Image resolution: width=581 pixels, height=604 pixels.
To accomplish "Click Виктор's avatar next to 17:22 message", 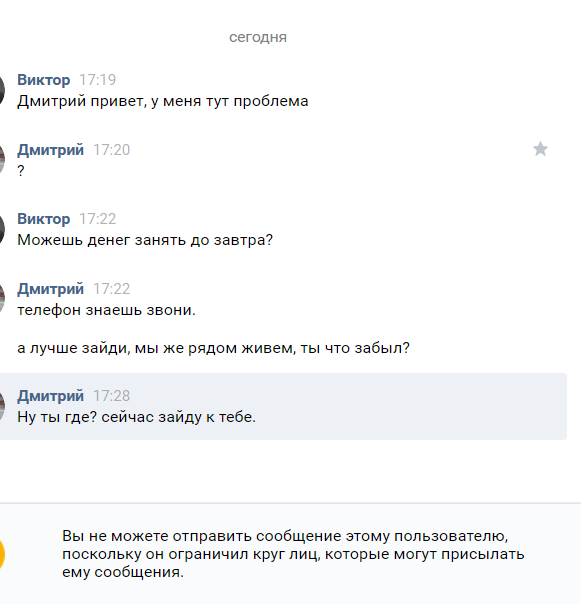I will 2,230.
